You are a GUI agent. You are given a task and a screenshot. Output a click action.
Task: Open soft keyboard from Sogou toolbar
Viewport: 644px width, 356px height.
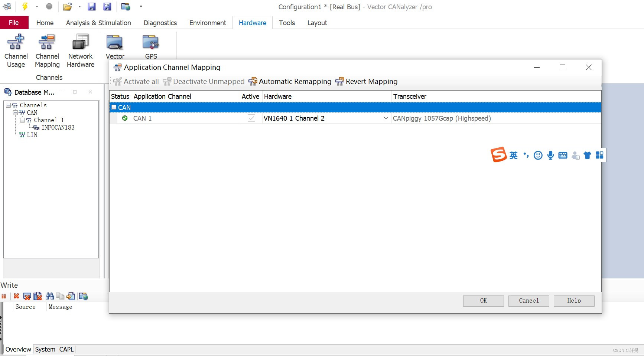point(563,155)
